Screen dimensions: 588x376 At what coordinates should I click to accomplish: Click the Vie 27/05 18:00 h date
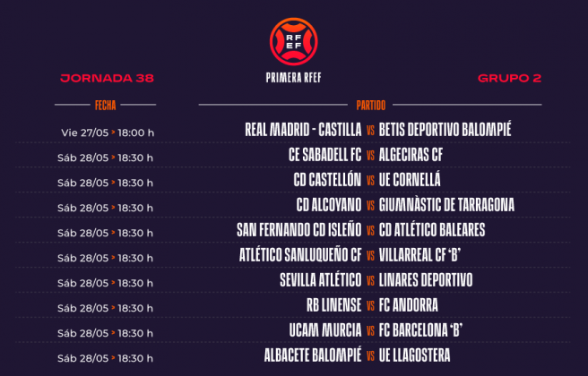pyautogui.click(x=107, y=132)
